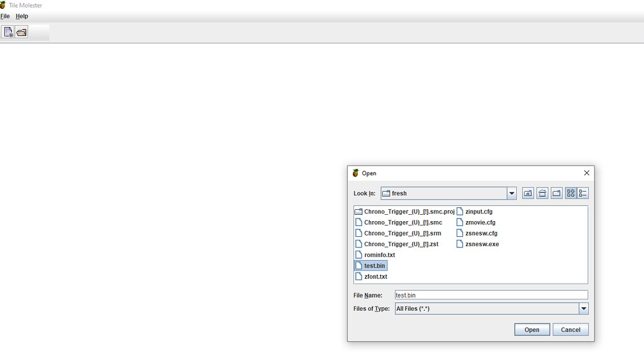
Task: Select the zfont.txt file
Action: [x=375, y=276]
